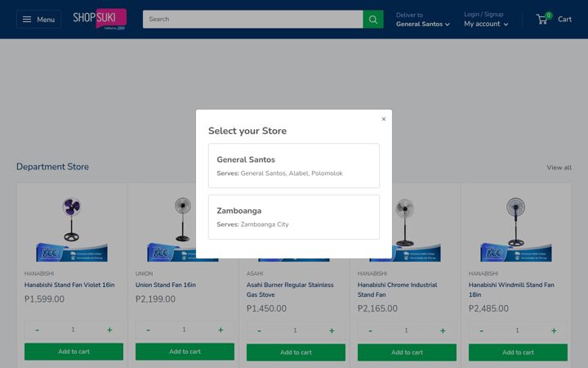The height and width of the screenshot is (368, 588).
Task: Click quantity field of Union Stand Fan
Action: [184, 330]
